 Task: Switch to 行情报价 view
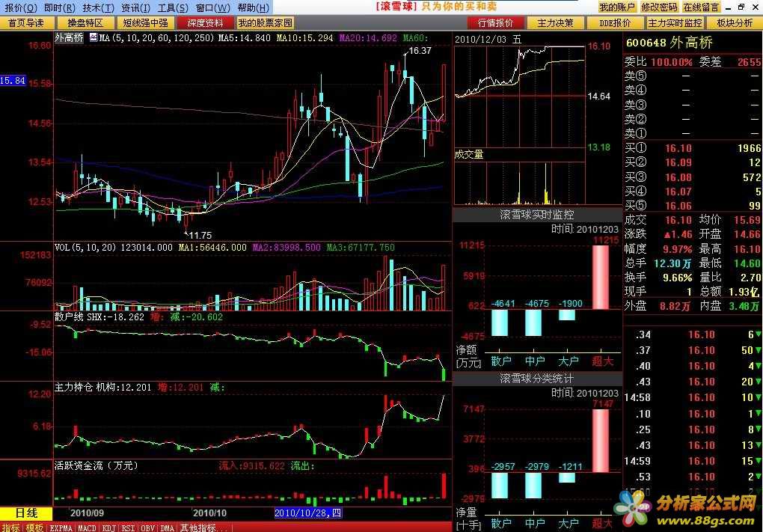pos(495,23)
